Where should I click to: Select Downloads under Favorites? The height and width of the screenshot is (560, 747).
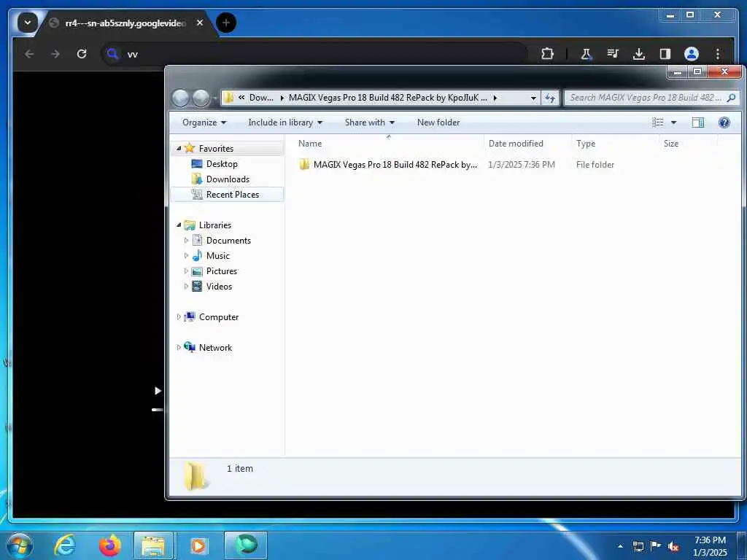[x=228, y=179]
